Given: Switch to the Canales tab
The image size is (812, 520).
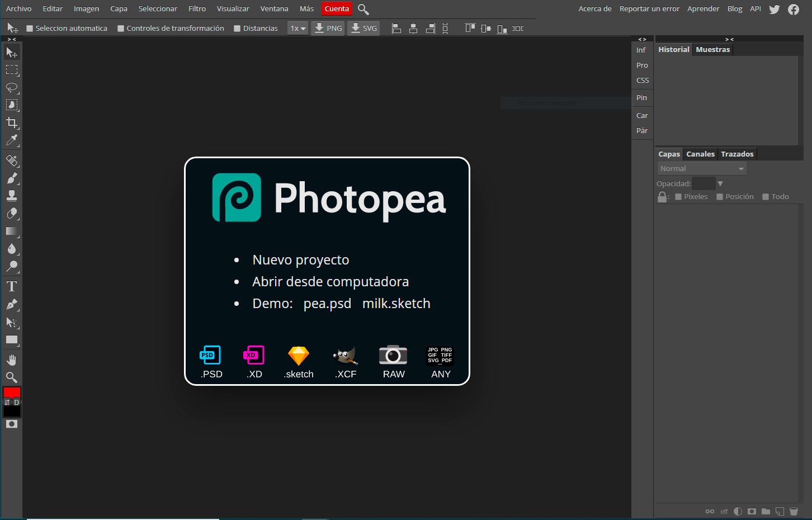Looking at the screenshot, I should pyautogui.click(x=700, y=154).
